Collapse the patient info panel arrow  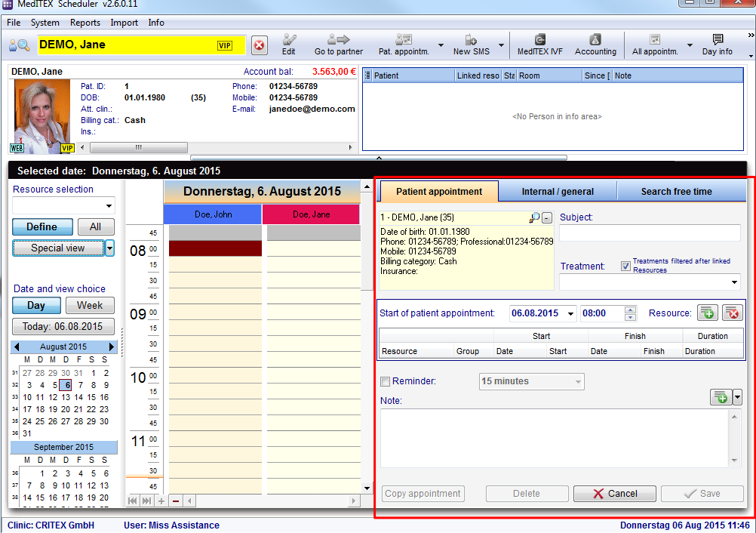tap(379, 158)
